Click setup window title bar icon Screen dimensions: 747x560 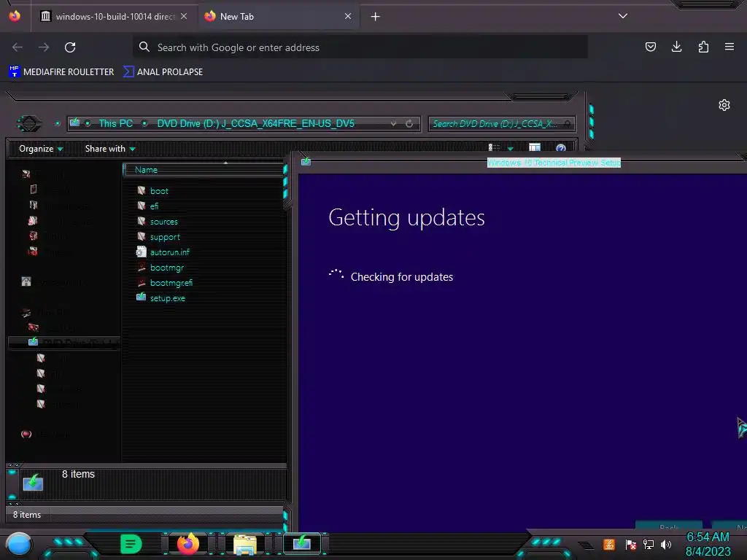point(306,162)
